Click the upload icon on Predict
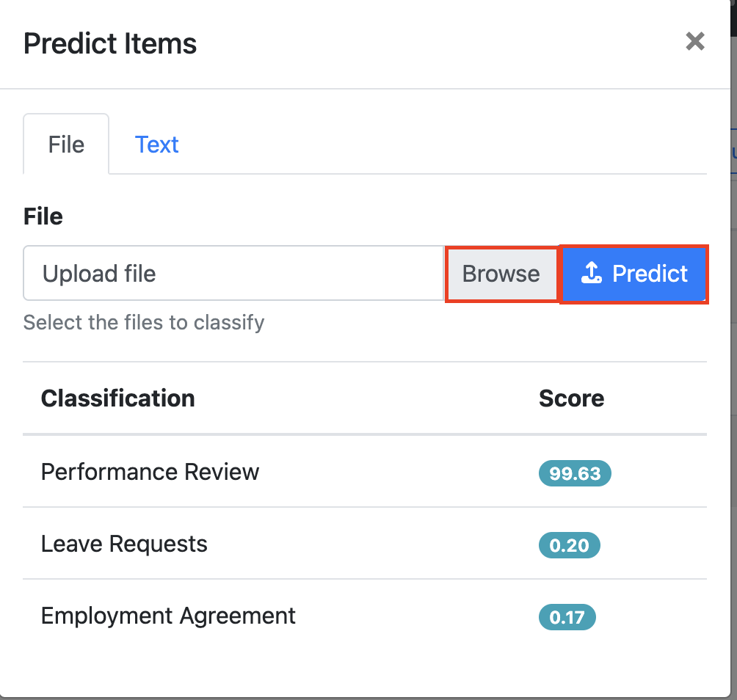This screenshot has width=737, height=700. click(x=592, y=273)
